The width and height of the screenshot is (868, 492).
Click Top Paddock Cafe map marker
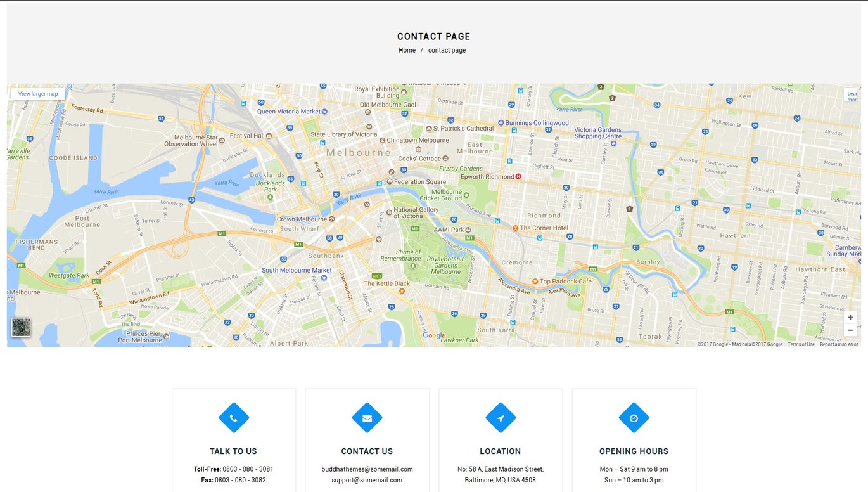tap(535, 281)
